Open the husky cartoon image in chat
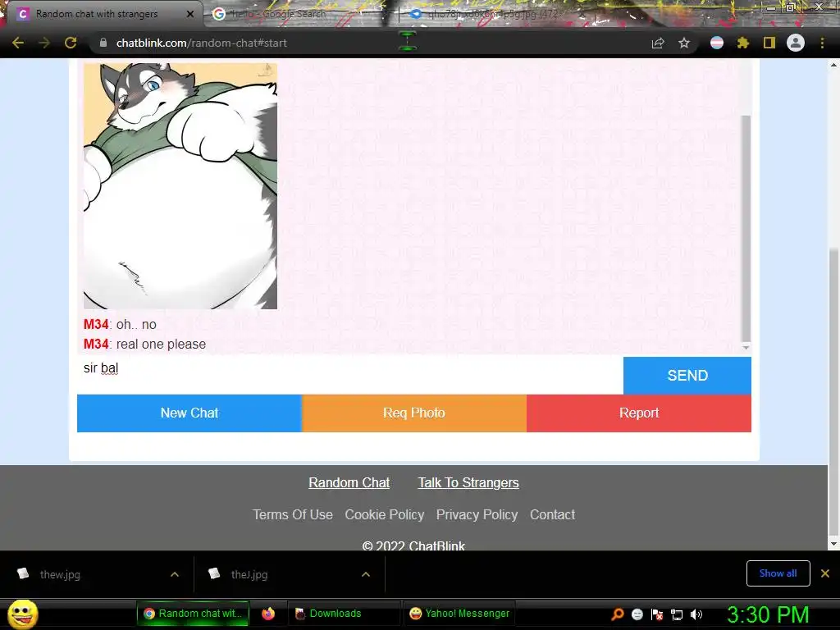This screenshot has width=840, height=630. tap(180, 186)
